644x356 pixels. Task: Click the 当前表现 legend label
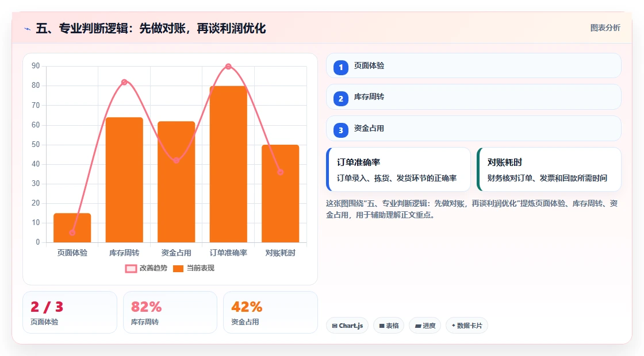pyautogui.click(x=201, y=268)
